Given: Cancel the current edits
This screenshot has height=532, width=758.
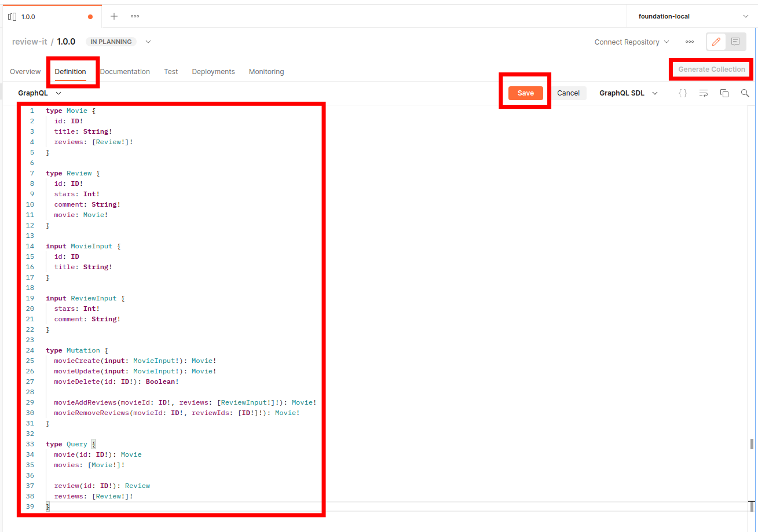Looking at the screenshot, I should pyautogui.click(x=568, y=93).
